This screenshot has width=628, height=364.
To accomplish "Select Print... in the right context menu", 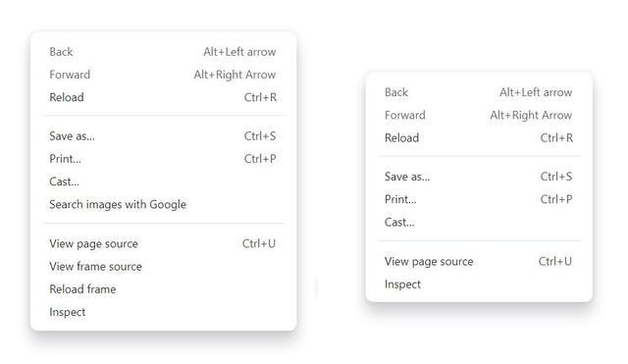I will [479, 199].
